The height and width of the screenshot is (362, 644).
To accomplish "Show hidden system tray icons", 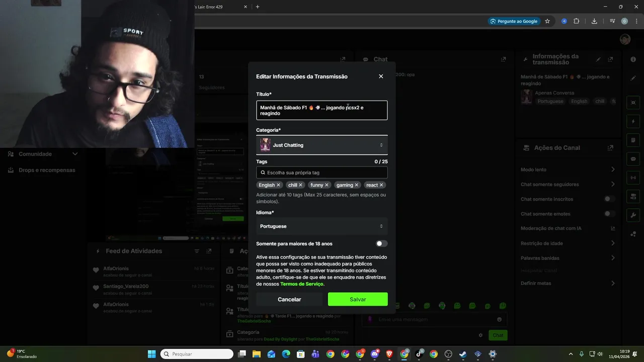I will (571, 354).
